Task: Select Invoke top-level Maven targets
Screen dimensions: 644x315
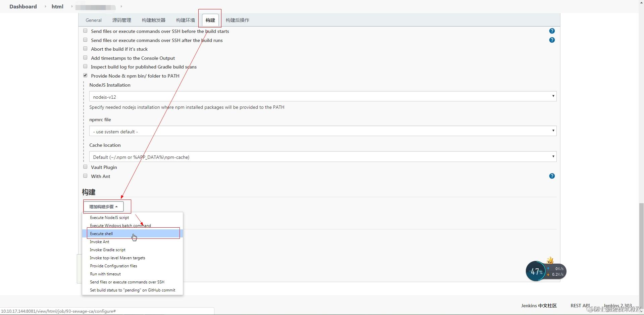Action: [x=133, y=258]
